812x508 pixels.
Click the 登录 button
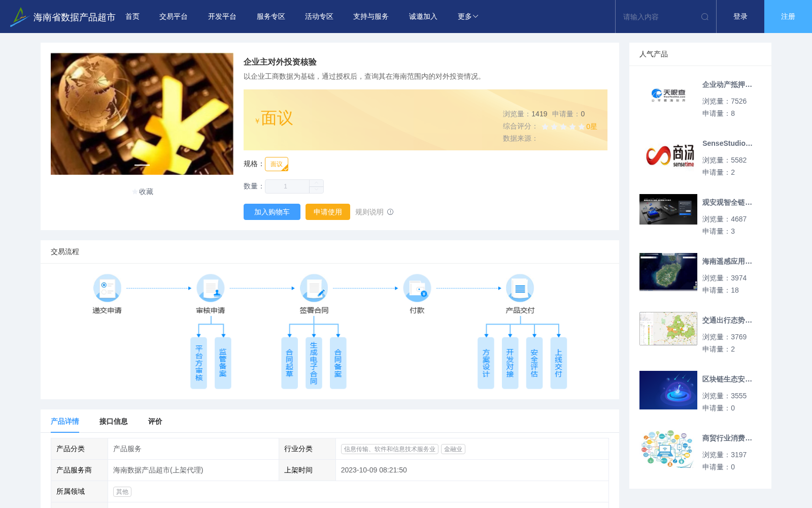(x=740, y=17)
